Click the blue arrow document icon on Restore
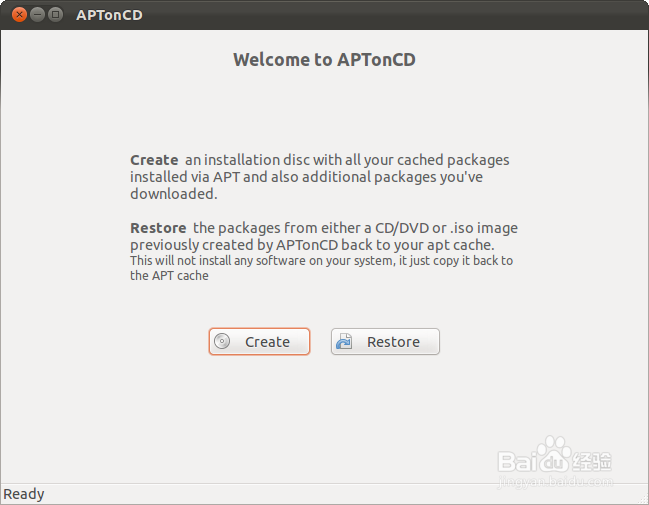 pos(344,341)
